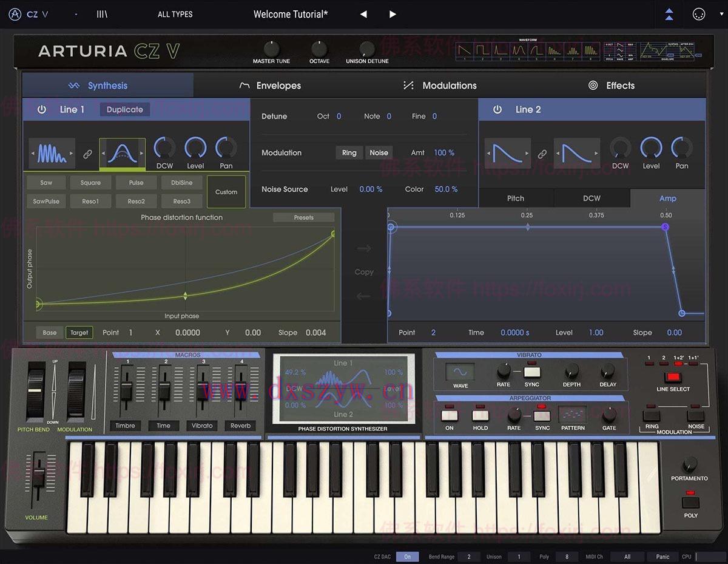Adjust the Unison Detune knob
The height and width of the screenshot is (564, 728).
pyautogui.click(x=367, y=49)
